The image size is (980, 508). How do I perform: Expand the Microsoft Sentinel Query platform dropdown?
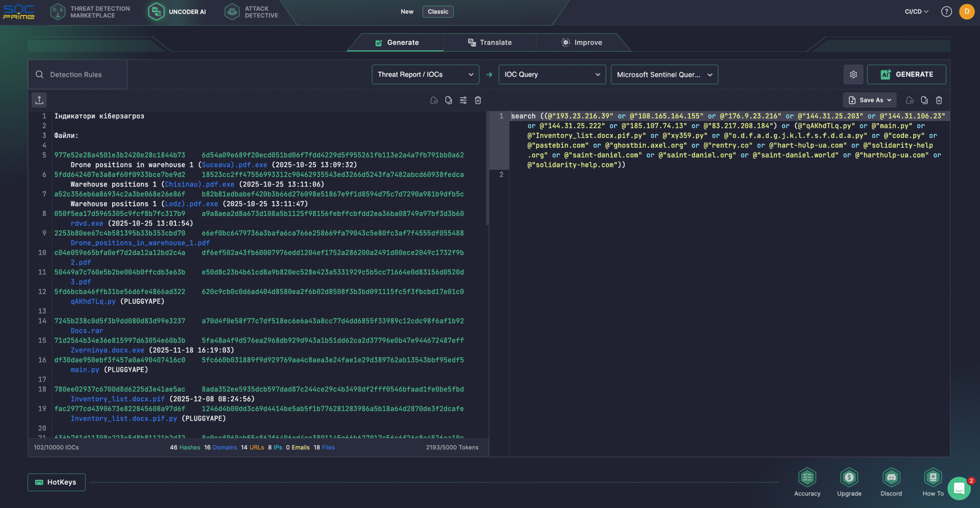click(x=664, y=74)
